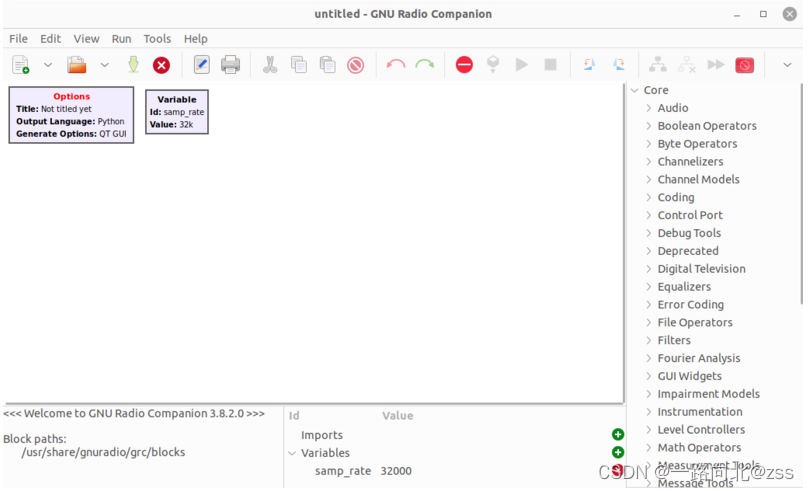Screen dimensions: 809x491
Task: Cut selected block with the scissors icon
Action: click(270, 65)
